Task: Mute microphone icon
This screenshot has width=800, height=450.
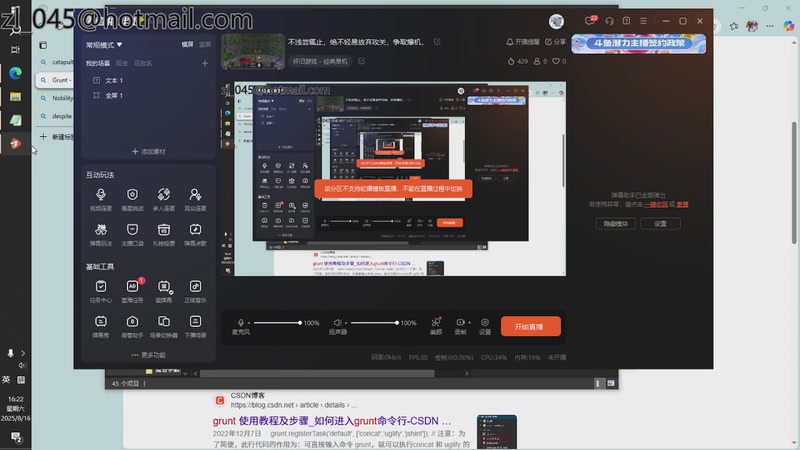Action: 241,322
